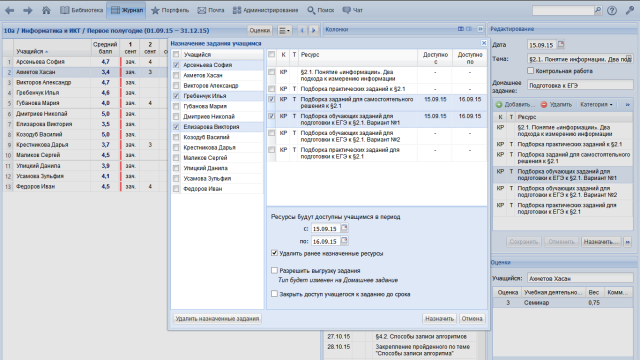This screenshot has width=640, height=360.
Task: Uncheck resource ЕГЭ к §2.1. Вариант №1
Action: click(x=271, y=116)
